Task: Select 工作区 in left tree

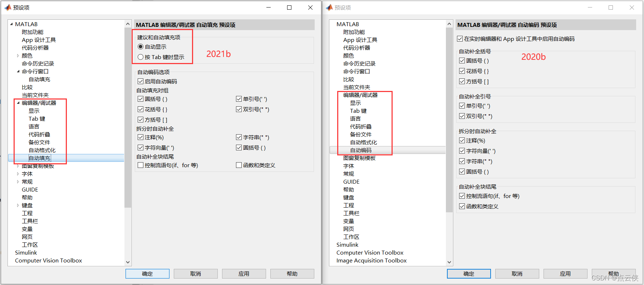Action: coord(30,245)
